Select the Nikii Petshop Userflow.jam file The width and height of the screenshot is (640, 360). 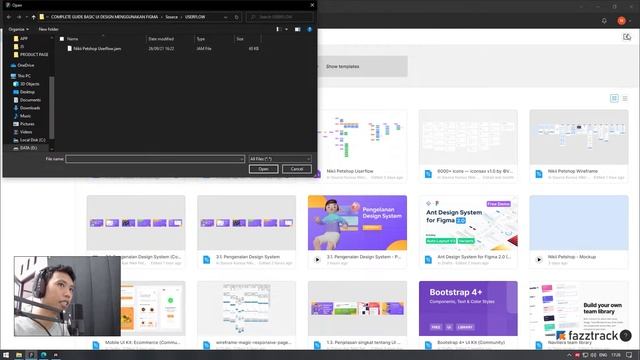pyautogui.click(x=97, y=49)
